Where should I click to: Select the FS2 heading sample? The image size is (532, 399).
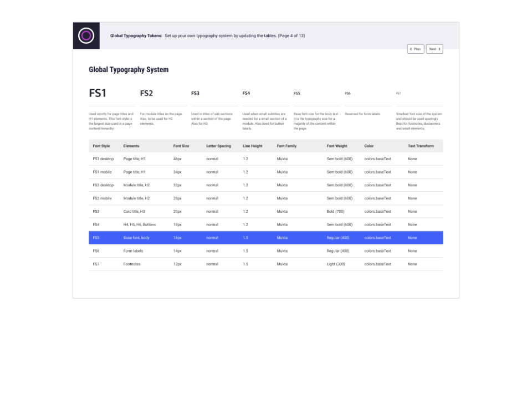tap(146, 93)
